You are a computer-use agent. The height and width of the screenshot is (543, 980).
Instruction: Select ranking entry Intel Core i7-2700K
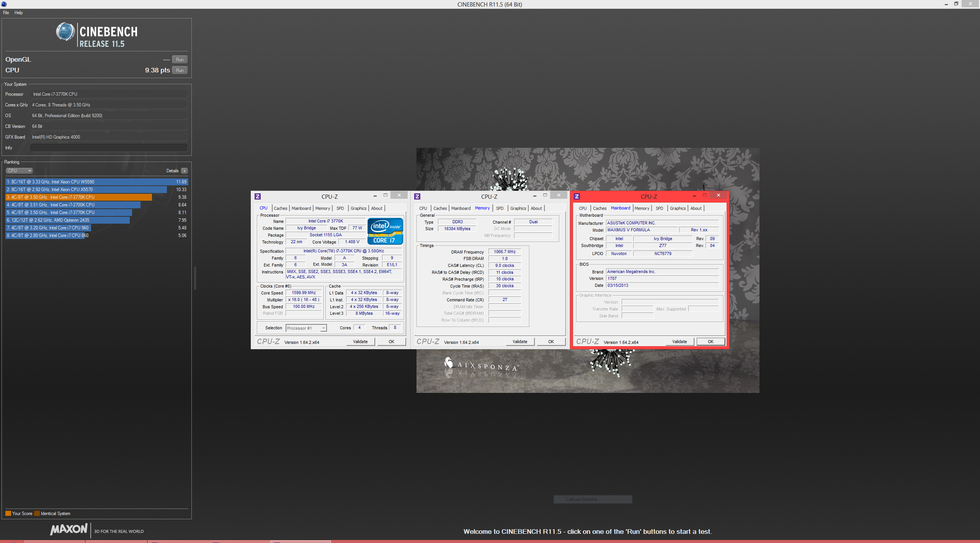click(96, 205)
